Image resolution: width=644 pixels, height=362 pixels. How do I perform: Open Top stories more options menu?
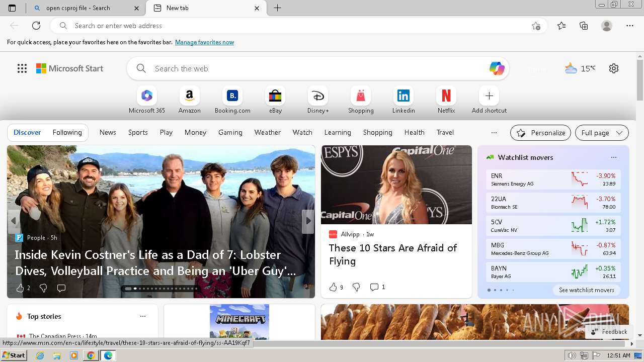[143, 316]
